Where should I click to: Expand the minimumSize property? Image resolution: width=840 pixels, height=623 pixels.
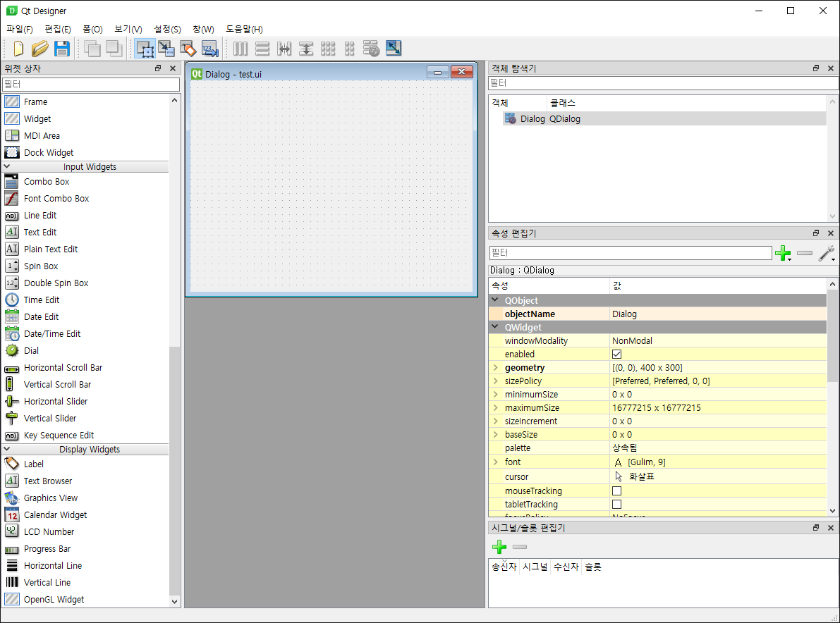coord(496,395)
